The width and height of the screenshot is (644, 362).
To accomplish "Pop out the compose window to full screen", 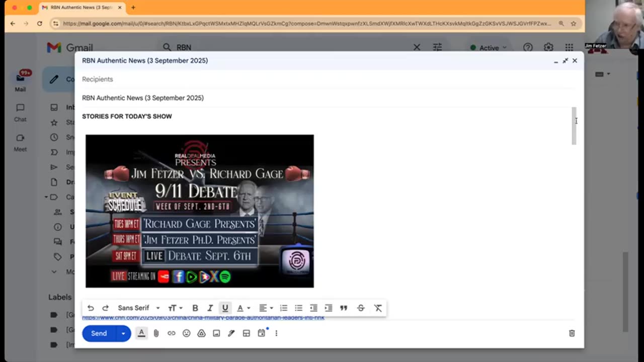I will (x=565, y=61).
